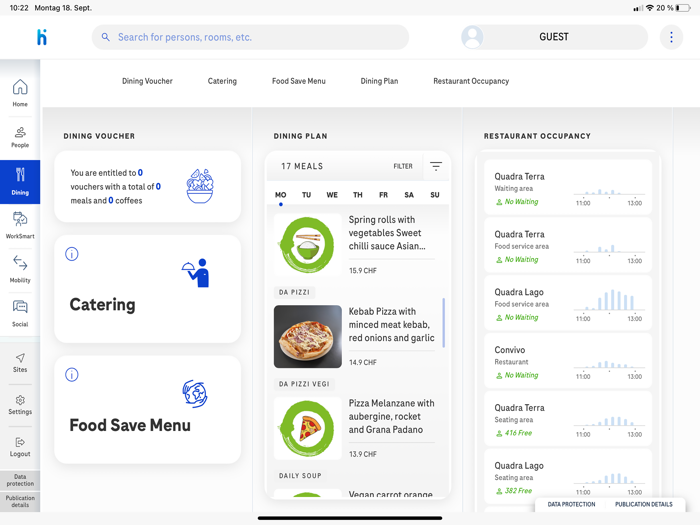This screenshot has width=700, height=525.
Task: Open the three-dot options menu
Action: pyautogui.click(x=671, y=37)
